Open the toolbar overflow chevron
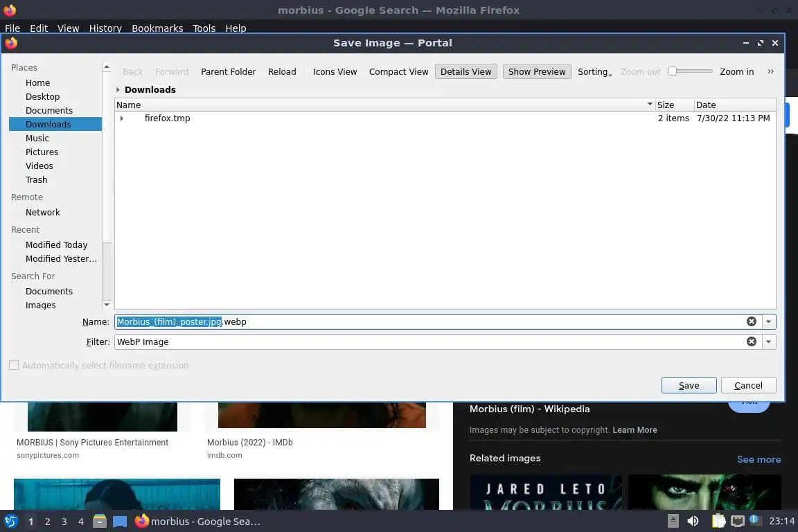This screenshot has height=532, width=798. point(770,71)
